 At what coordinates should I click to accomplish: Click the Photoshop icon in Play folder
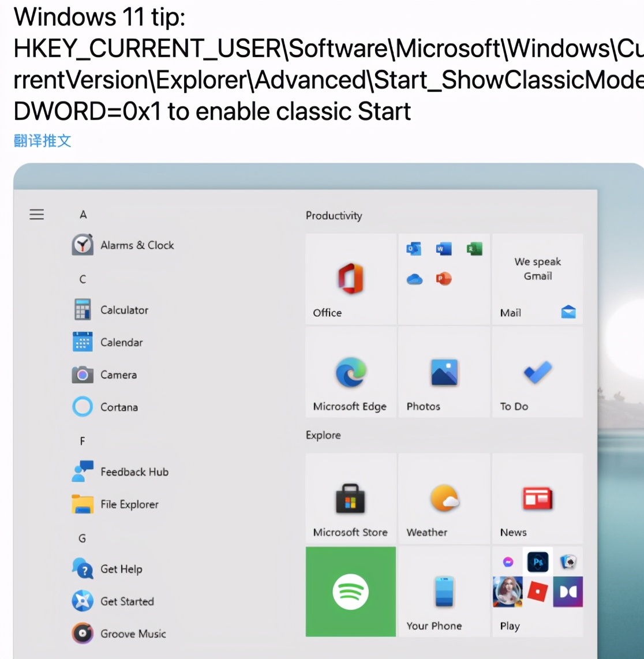point(538,562)
